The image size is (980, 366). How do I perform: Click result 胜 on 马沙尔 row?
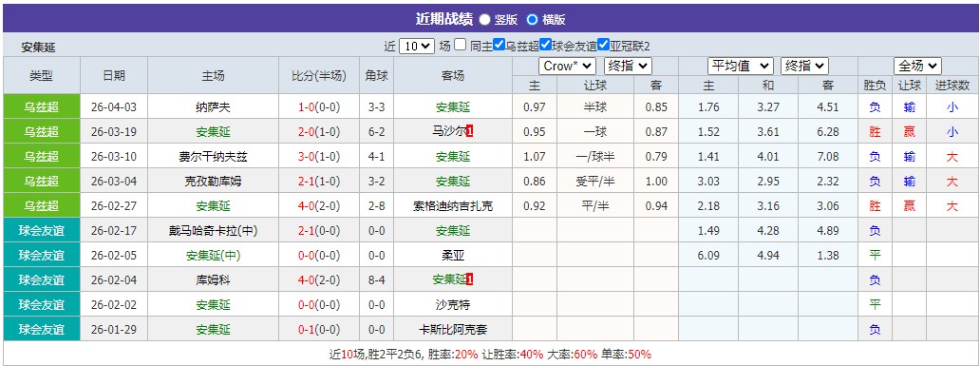pyautogui.click(x=875, y=132)
